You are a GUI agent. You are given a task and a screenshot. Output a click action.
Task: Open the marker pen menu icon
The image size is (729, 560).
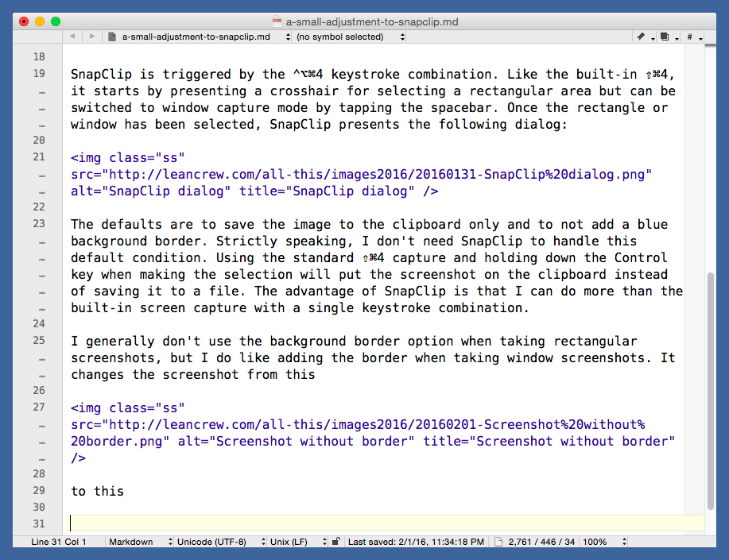tap(642, 37)
